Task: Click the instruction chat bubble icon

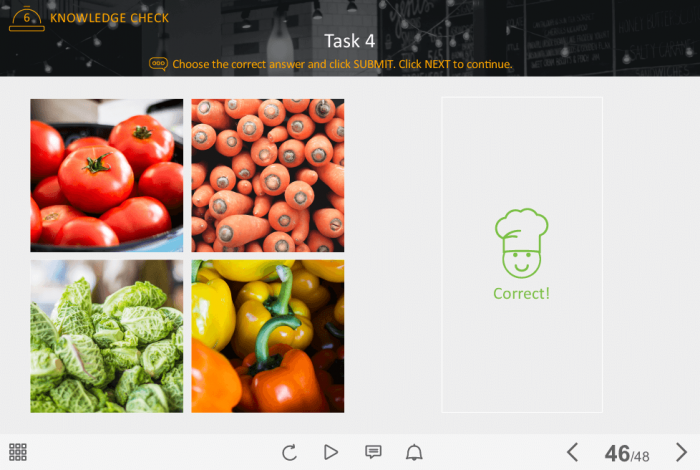Action: point(158,64)
